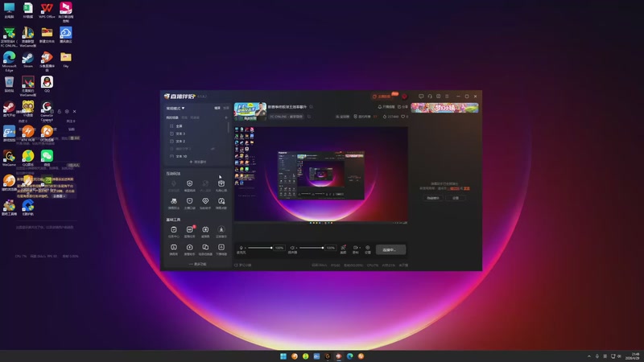Viewport: 644px width, 362px height.
Task: Open the message icon in the title bar
Action: (421, 97)
